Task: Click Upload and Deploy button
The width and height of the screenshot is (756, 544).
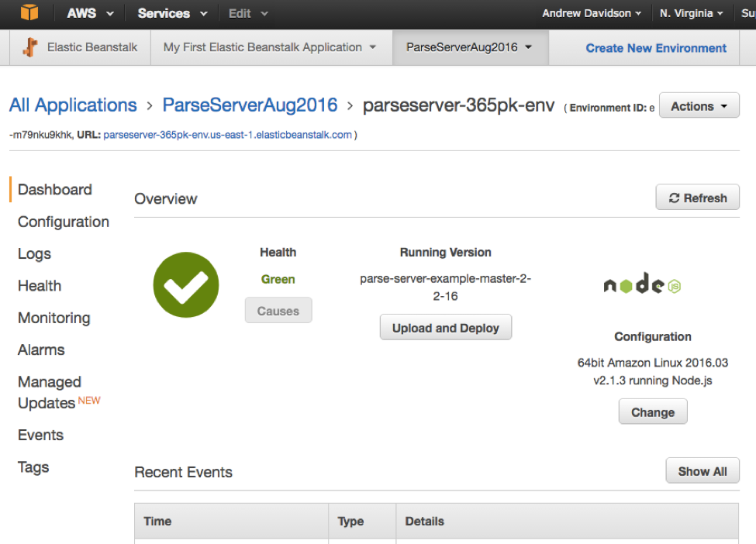Action: [x=446, y=328]
